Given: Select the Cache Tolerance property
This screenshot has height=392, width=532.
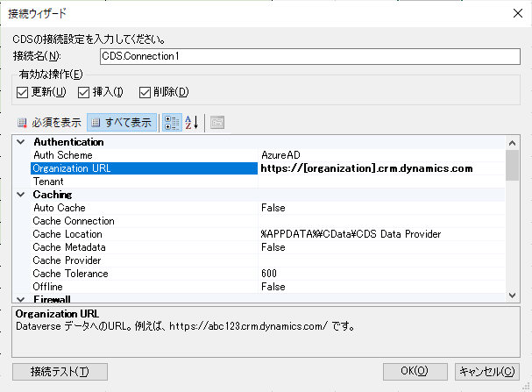Looking at the screenshot, I should pos(145,274).
